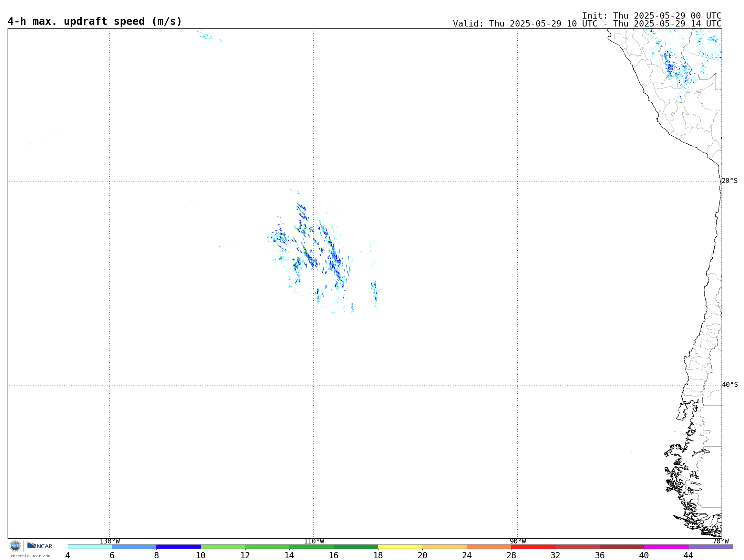The height and width of the screenshot is (560, 744).
Task: Click the dark green 16-18 color swatch
Action: (356, 547)
